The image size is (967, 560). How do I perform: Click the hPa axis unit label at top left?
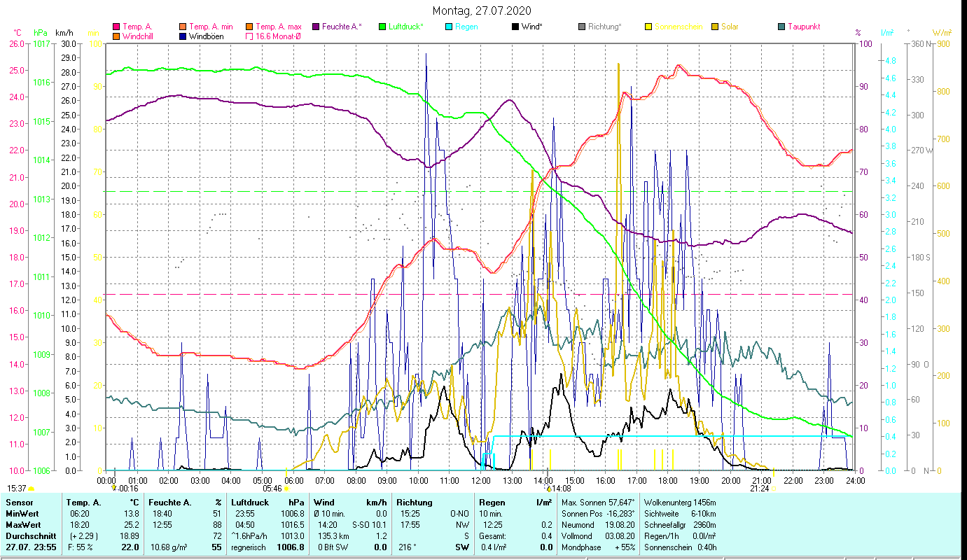coord(41,33)
